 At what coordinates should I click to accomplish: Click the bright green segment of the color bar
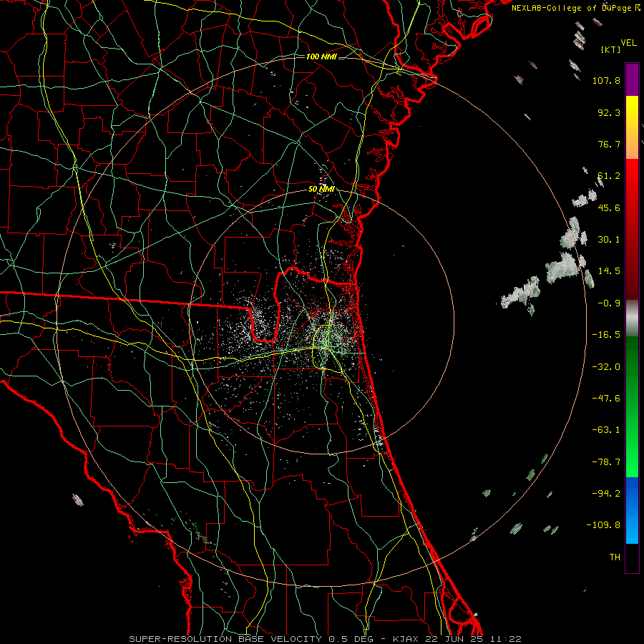(632, 406)
